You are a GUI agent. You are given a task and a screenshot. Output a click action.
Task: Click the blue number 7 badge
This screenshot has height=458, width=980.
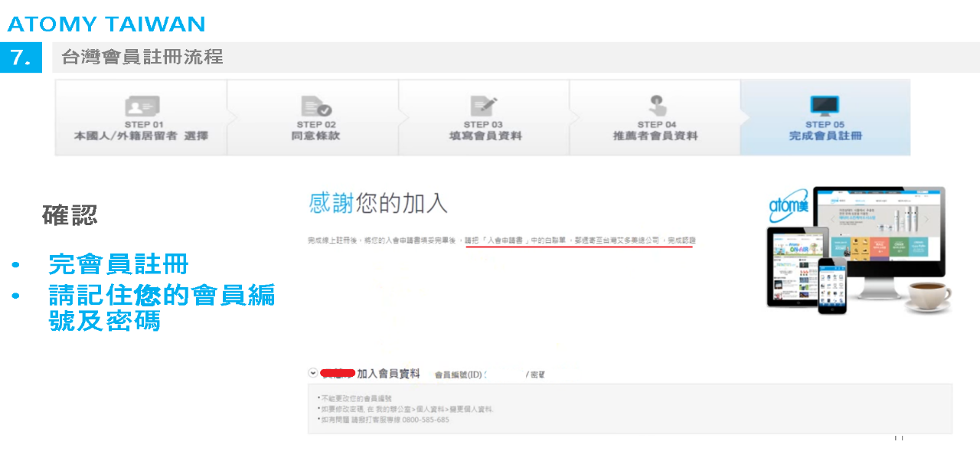point(21,58)
